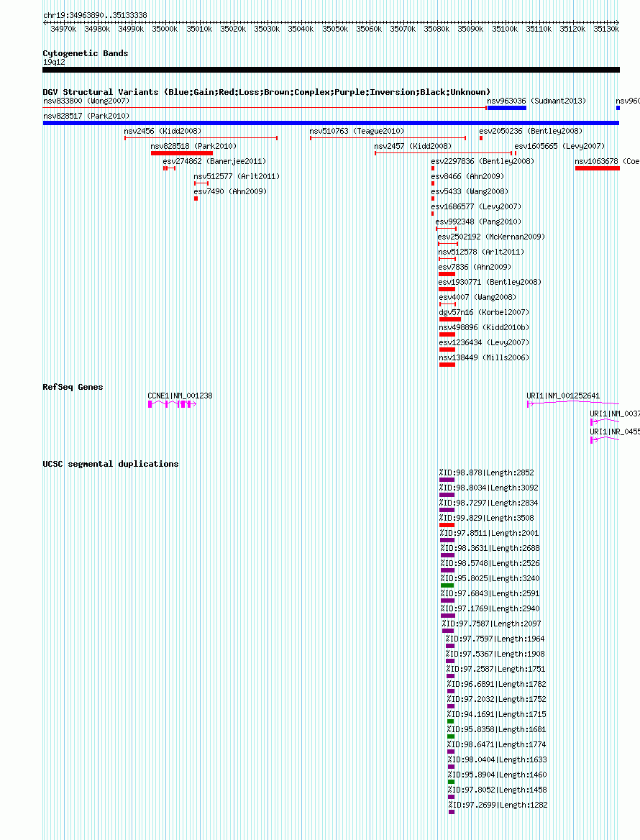
Task: Select esv1605665 (Levy2007) variant label
Action: [x=559, y=146]
